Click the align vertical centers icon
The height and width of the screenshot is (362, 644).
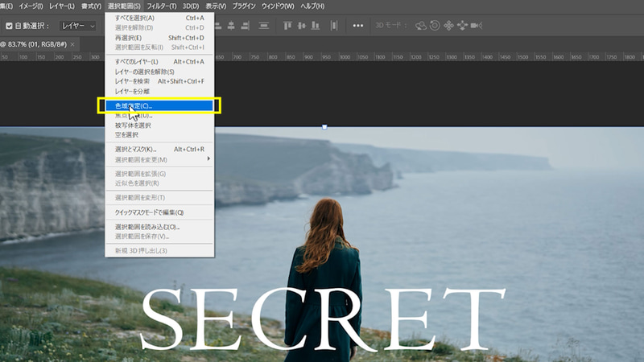[x=301, y=26]
